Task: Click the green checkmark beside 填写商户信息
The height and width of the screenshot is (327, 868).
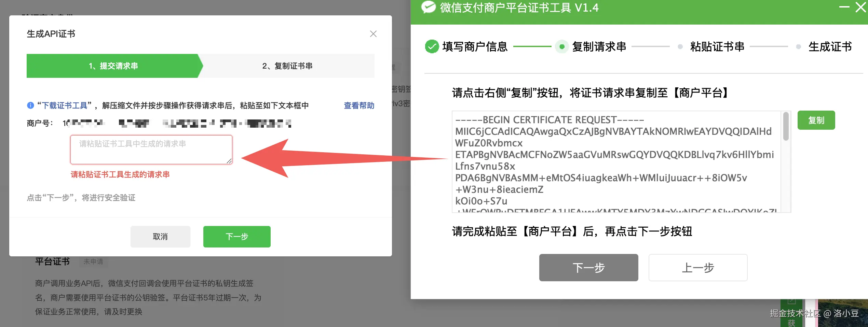Action: [x=432, y=46]
